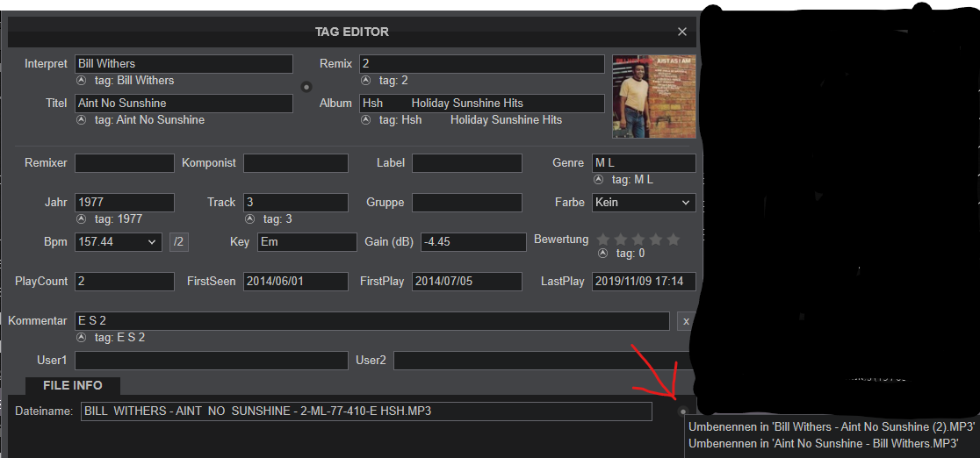
Task: Open the Farbe dropdown showing Kein
Action: (644, 203)
